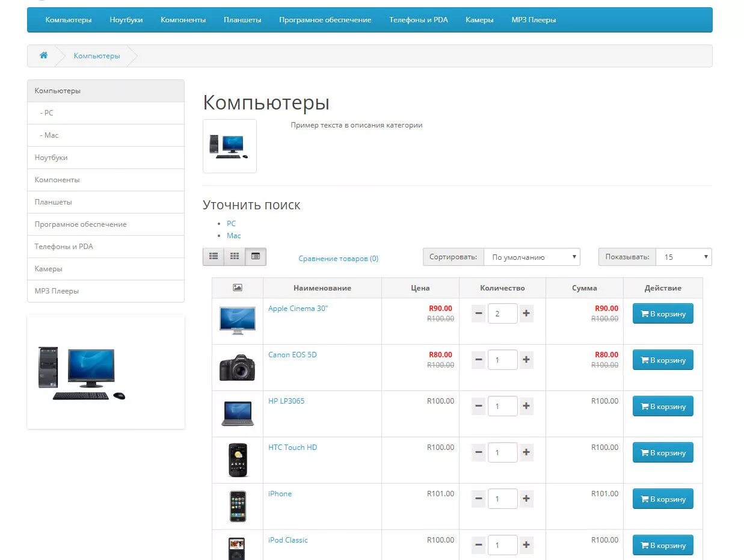
Task: Select Ноутбуки in sidebar
Action: (106, 158)
